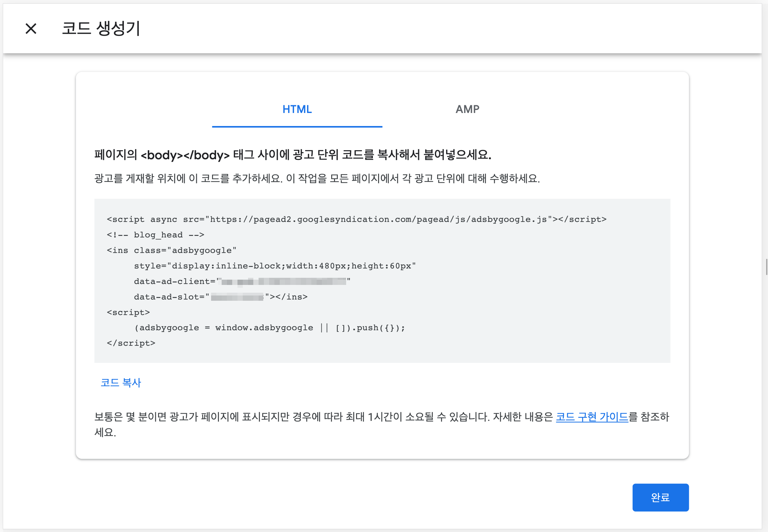The image size is (768, 532).
Task: Switch to the AMP tab
Action: 467,109
